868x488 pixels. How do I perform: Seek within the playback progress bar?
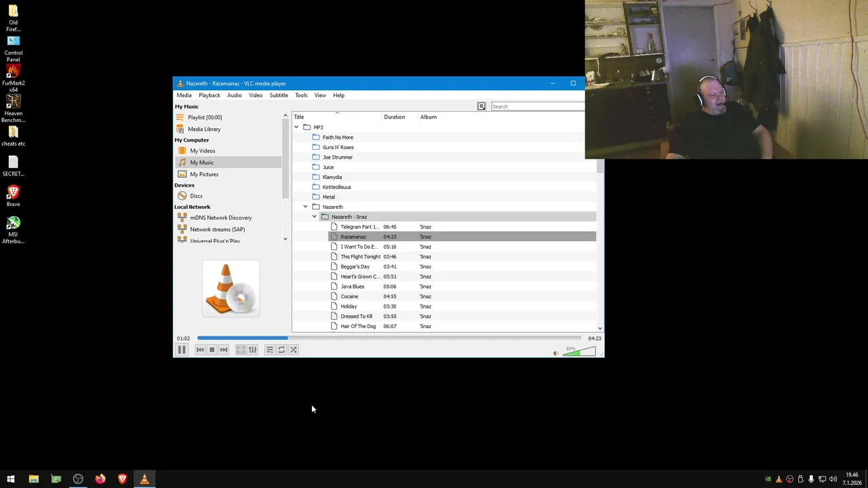[x=389, y=338]
